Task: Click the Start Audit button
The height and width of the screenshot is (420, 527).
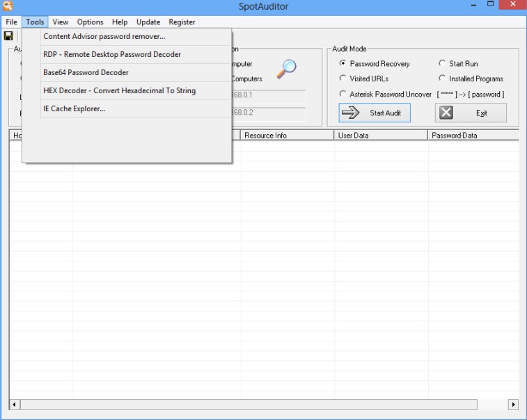Action: (375, 113)
